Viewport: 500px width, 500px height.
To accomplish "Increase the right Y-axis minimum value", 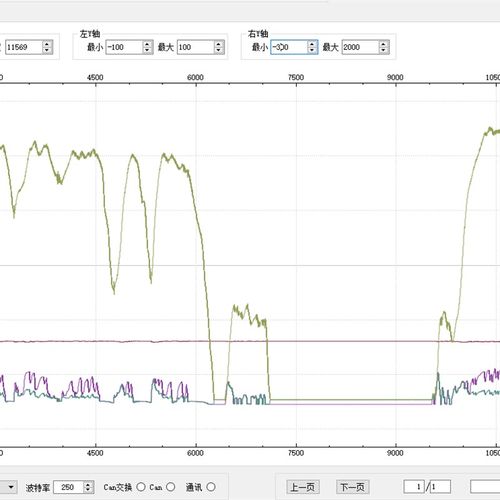I will (312, 44).
